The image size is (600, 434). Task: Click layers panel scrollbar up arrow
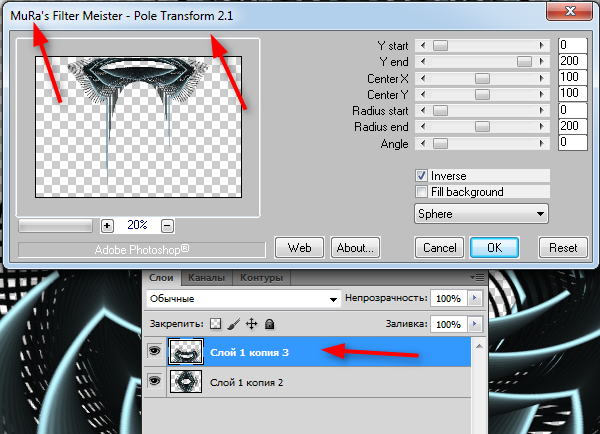[x=479, y=346]
